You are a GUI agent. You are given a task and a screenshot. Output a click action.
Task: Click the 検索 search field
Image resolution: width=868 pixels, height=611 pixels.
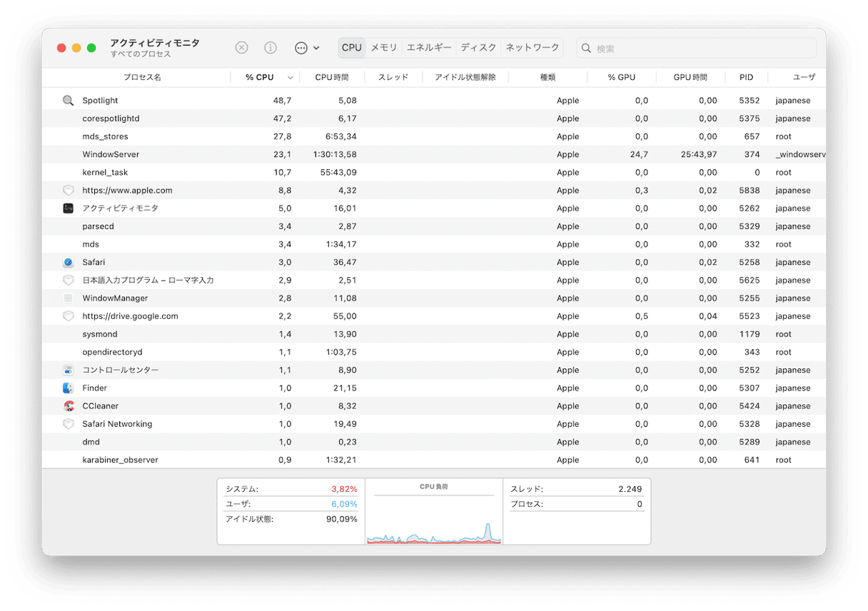click(x=696, y=49)
